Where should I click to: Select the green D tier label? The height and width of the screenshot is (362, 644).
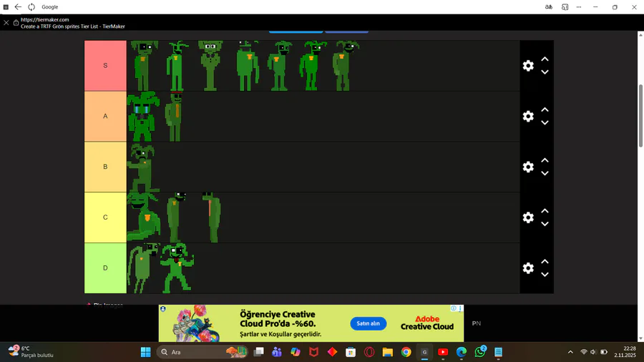coord(106,268)
